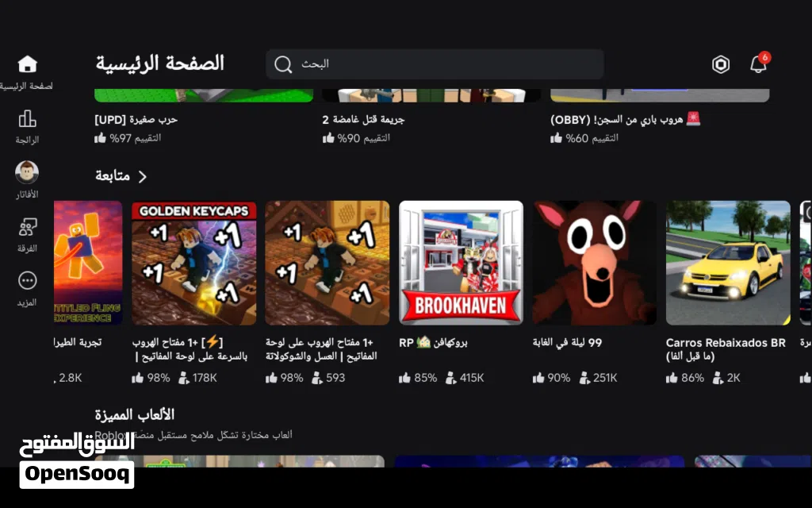This screenshot has width=812, height=508.
Task: Click the search magnifier icon
Action: tap(283, 64)
